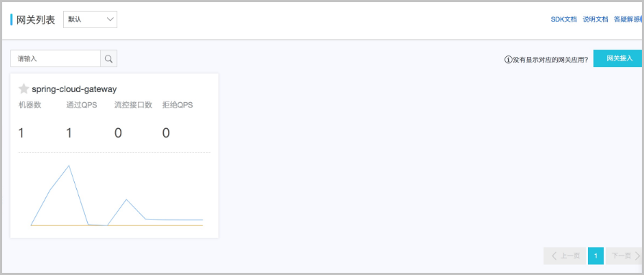The height and width of the screenshot is (275, 644).
Task: Open the 说明文档 link
Action: [595, 19]
